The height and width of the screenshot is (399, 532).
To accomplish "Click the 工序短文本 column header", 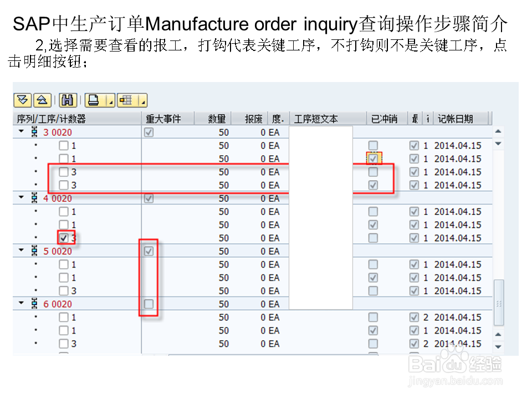I will point(328,119).
